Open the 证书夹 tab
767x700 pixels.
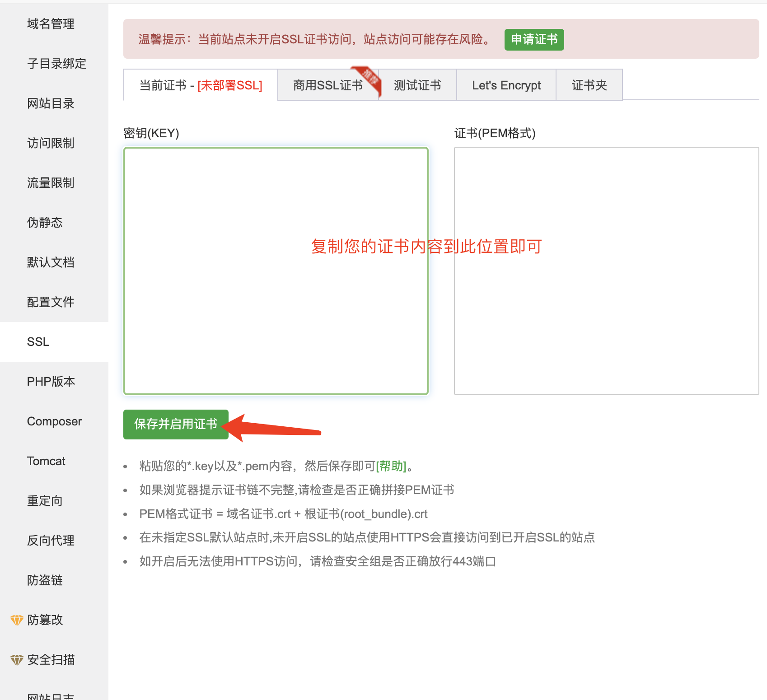coord(589,85)
